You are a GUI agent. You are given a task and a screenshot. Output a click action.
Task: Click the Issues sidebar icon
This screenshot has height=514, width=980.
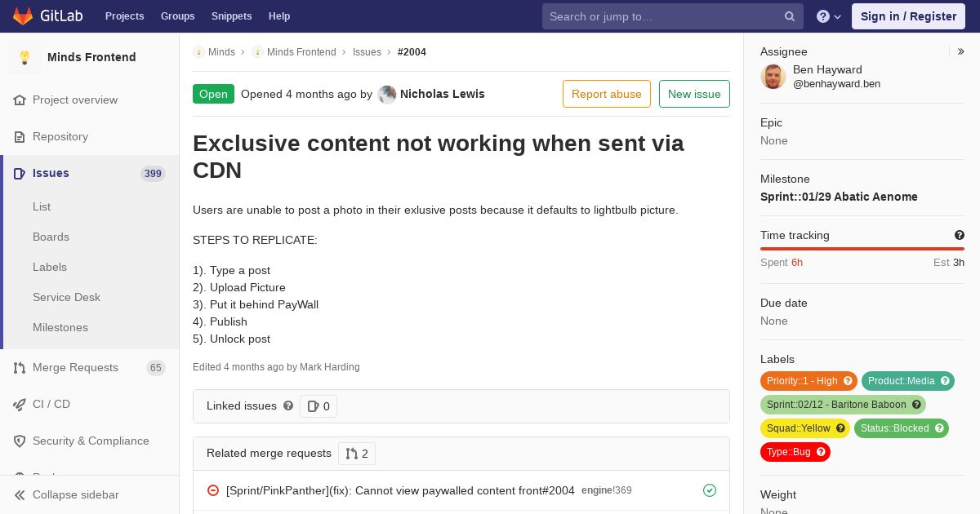(20, 174)
